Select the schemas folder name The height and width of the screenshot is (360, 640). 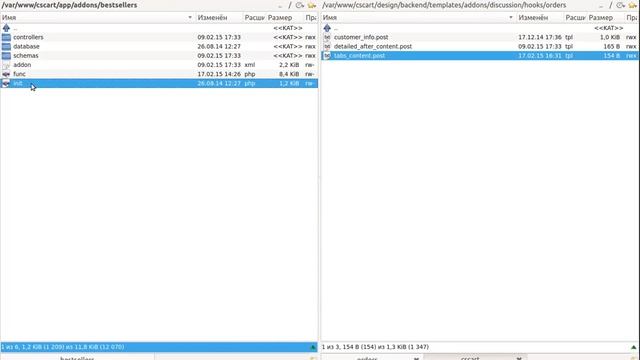[26, 56]
